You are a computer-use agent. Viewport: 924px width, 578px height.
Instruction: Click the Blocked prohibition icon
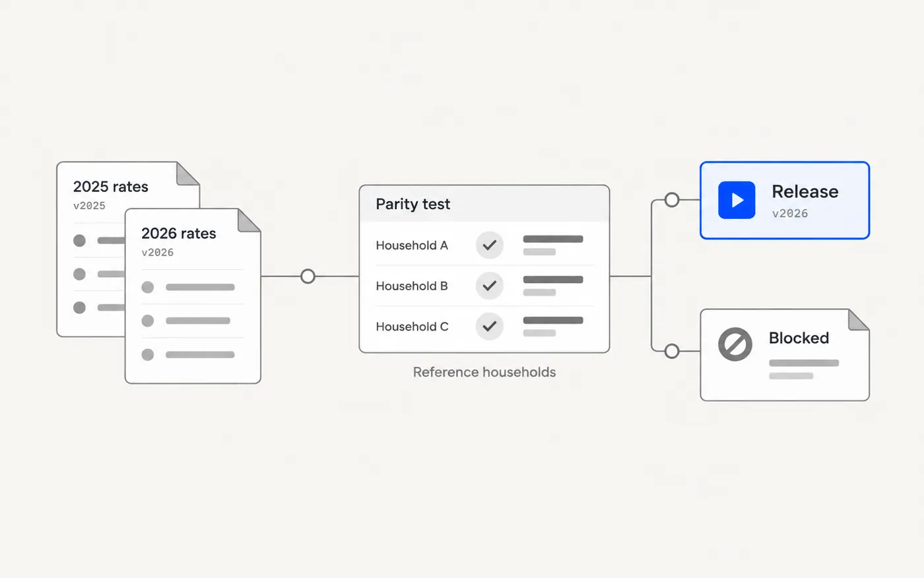click(735, 344)
